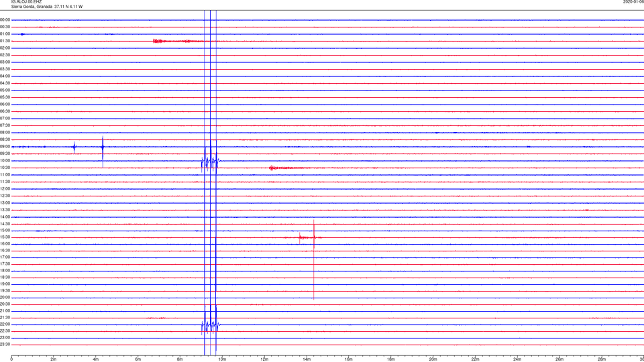This screenshot has height=362, width=644.
Task: Click the 06:00 time label
Action: (x=5, y=105)
